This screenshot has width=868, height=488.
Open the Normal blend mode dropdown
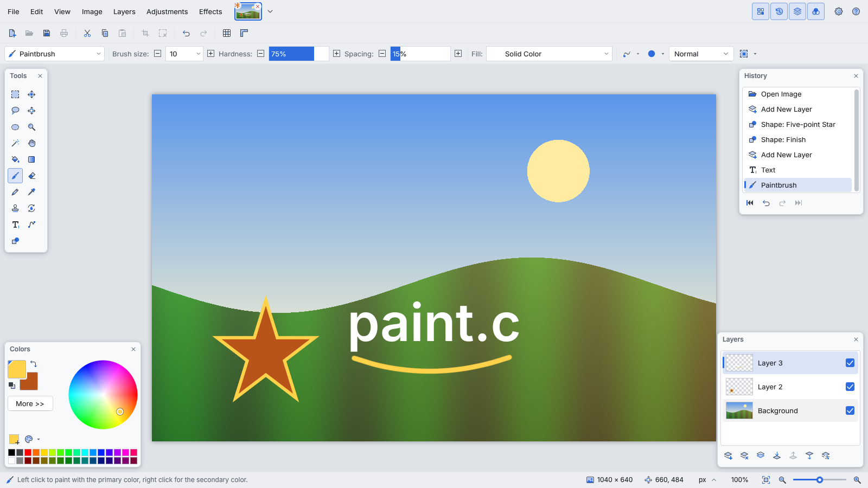[x=701, y=54]
